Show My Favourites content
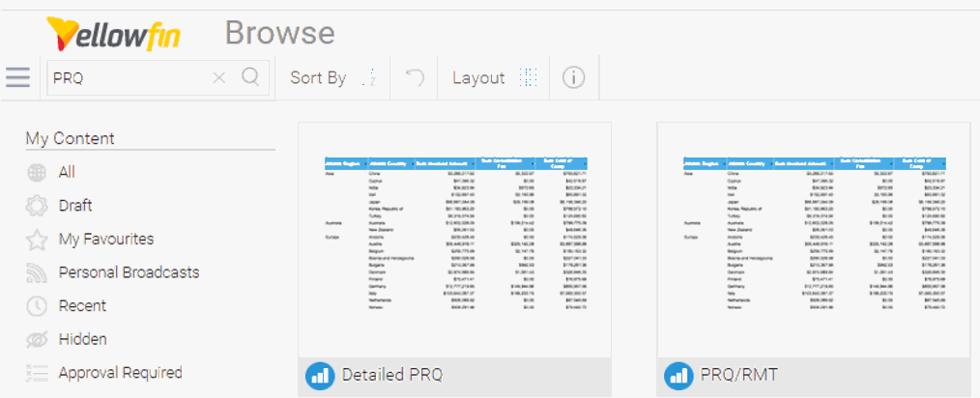 pyautogui.click(x=106, y=239)
